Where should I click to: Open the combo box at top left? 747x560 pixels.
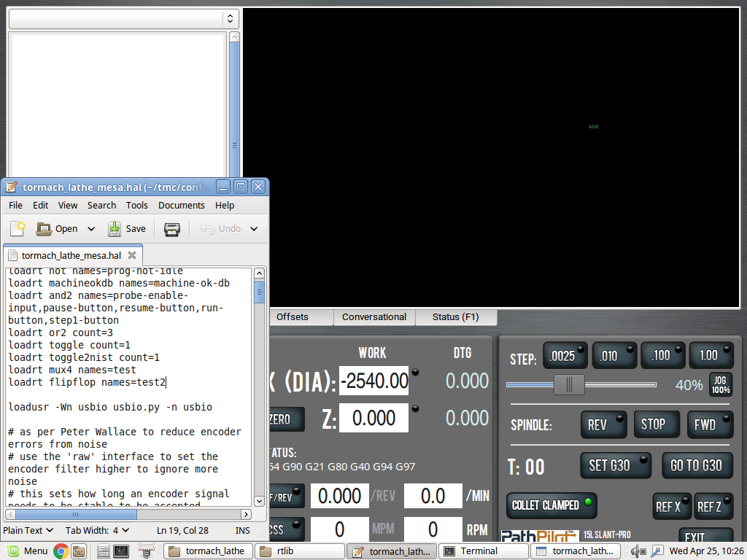pyautogui.click(x=123, y=18)
